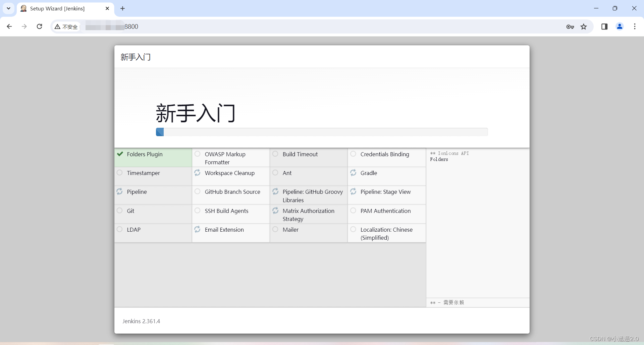
Task: Click the Gradle label
Action: (369, 173)
